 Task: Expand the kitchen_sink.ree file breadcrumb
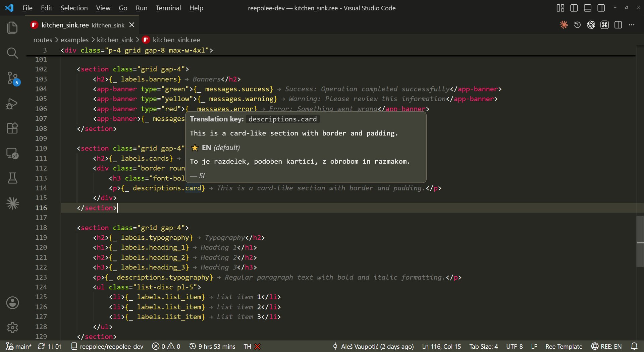(x=171, y=40)
